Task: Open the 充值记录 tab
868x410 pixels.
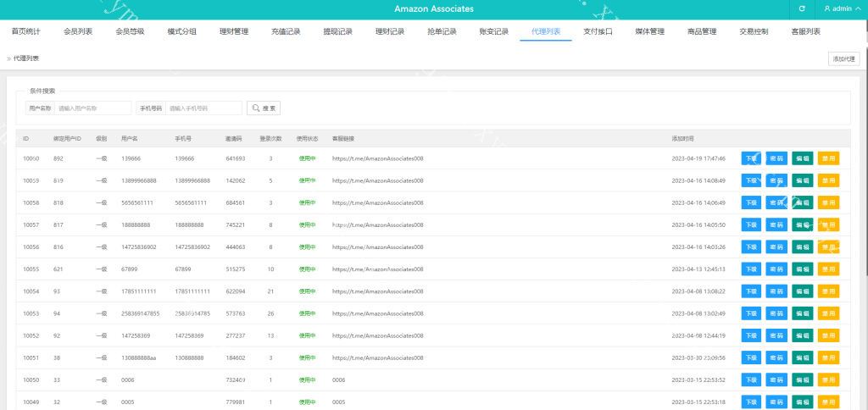Action: (x=287, y=31)
